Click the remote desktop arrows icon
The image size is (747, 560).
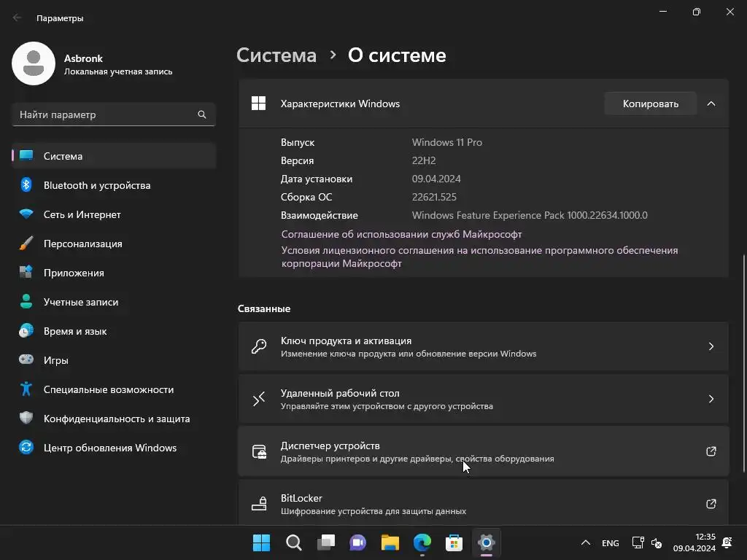[x=259, y=399]
